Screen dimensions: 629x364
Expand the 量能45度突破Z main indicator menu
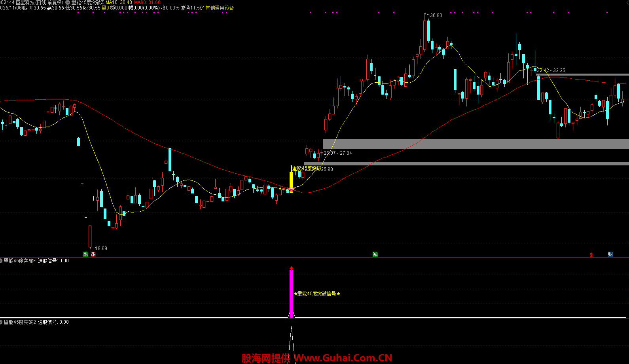(68, 2)
